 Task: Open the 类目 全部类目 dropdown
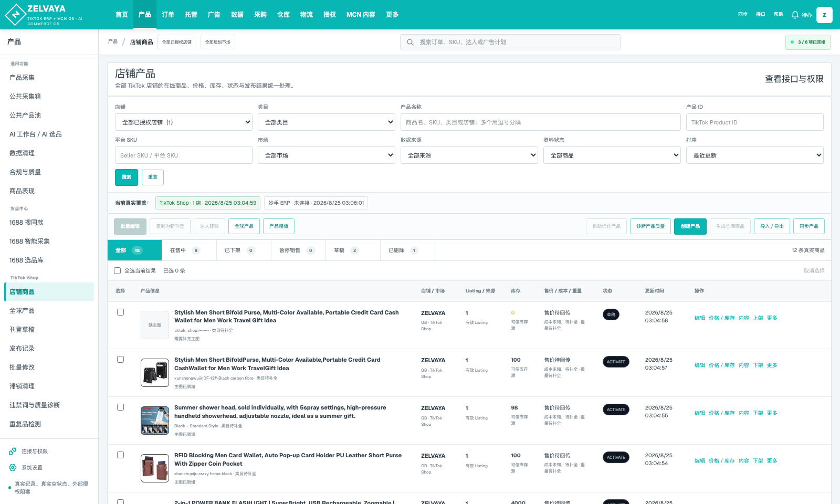pyautogui.click(x=327, y=122)
